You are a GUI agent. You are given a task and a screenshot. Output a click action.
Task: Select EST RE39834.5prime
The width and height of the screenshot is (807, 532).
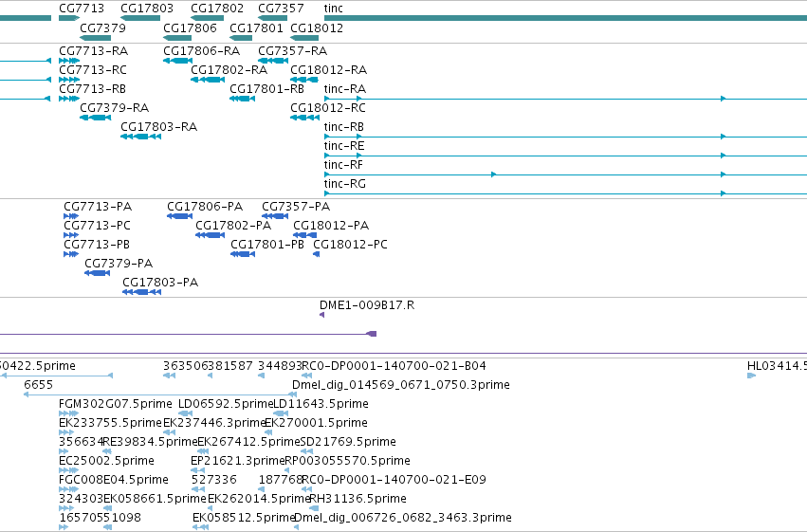point(107,451)
